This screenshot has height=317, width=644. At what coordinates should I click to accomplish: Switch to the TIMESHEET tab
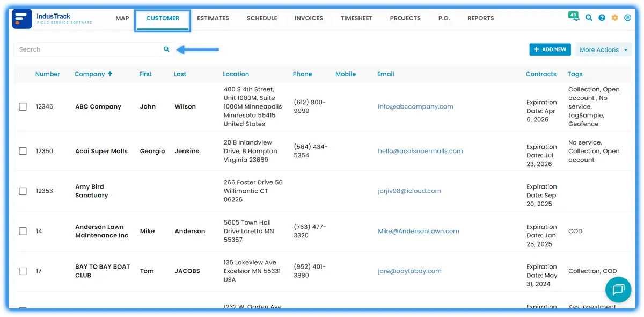click(x=356, y=18)
